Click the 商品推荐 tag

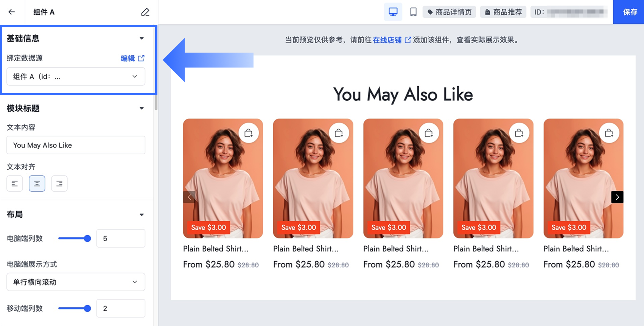[x=503, y=12]
